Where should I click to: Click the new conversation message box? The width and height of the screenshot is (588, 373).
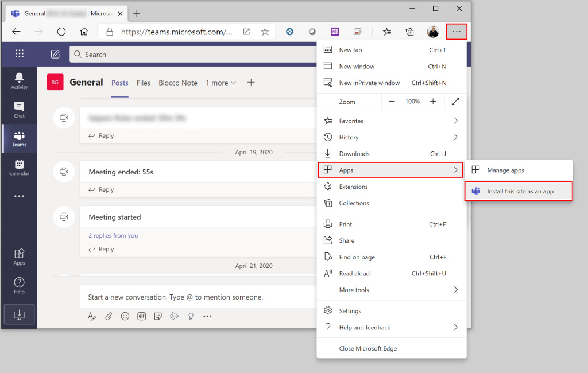[x=198, y=297]
